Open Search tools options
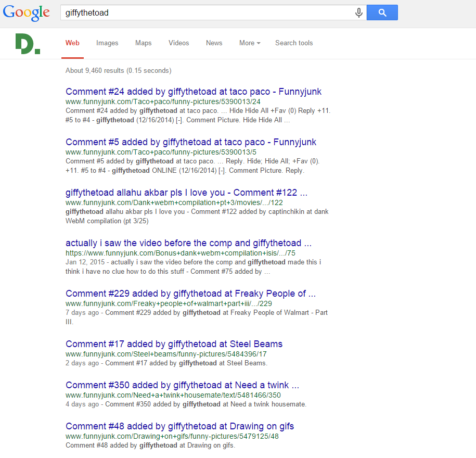The width and height of the screenshot is (476, 458). (294, 43)
